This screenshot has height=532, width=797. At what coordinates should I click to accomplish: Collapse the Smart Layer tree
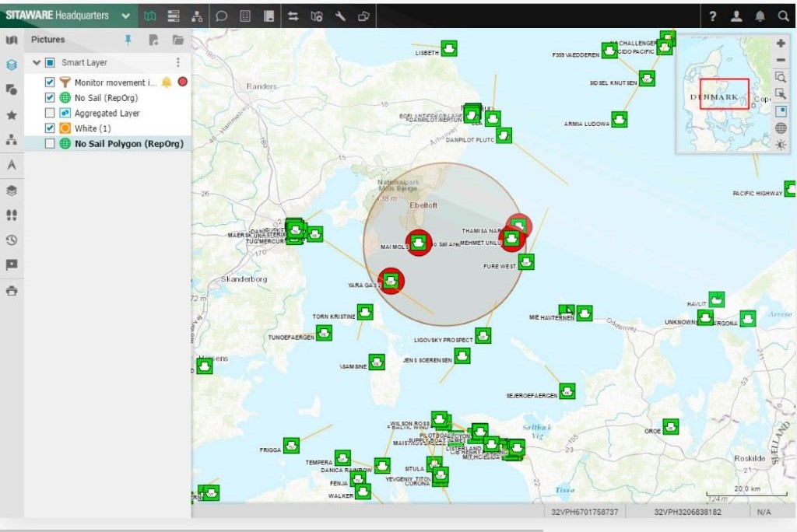[36, 61]
